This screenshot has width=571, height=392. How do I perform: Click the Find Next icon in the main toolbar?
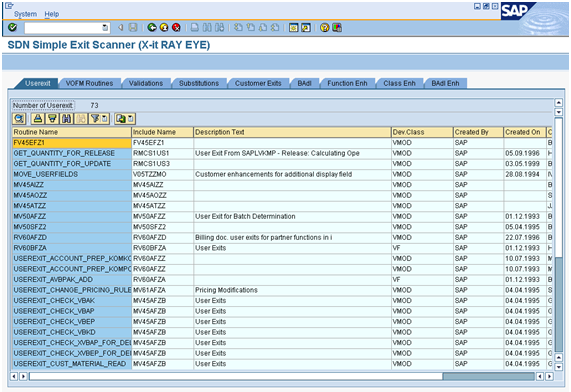click(x=219, y=27)
